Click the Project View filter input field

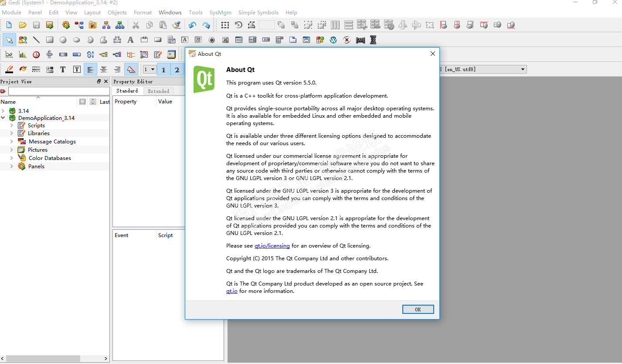(x=59, y=91)
